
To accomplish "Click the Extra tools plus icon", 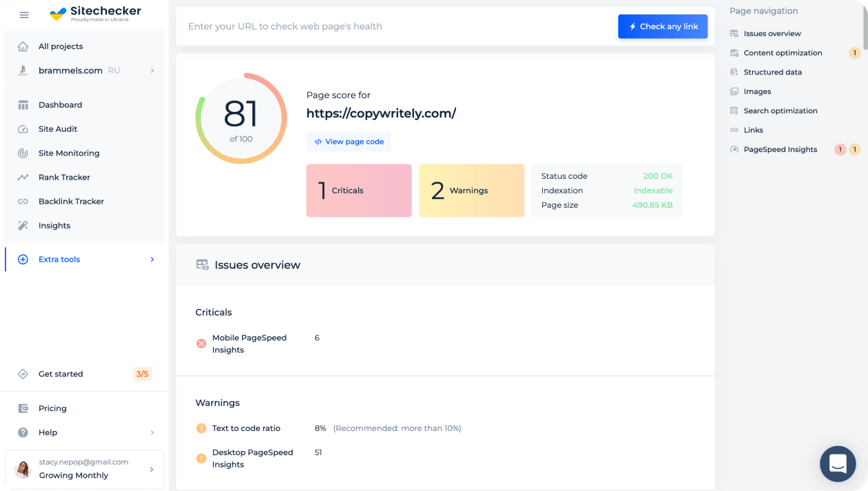I will [x=23, y=260].
